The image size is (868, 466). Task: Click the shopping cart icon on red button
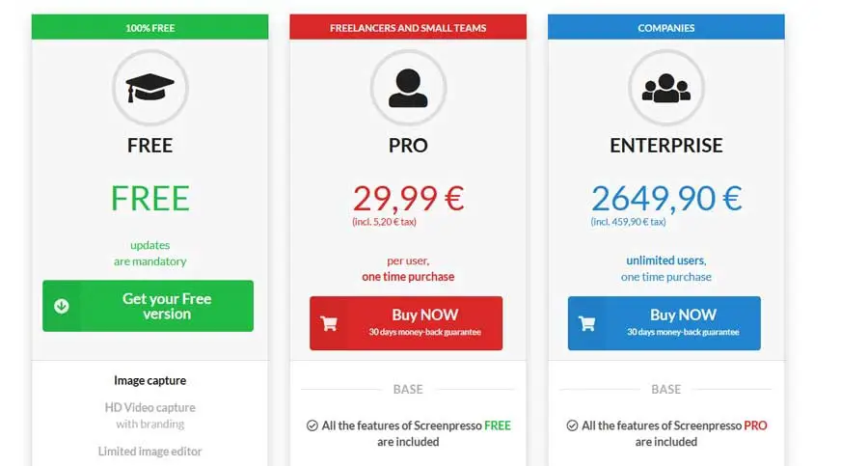pyautogui.click(x=329, y=323)
